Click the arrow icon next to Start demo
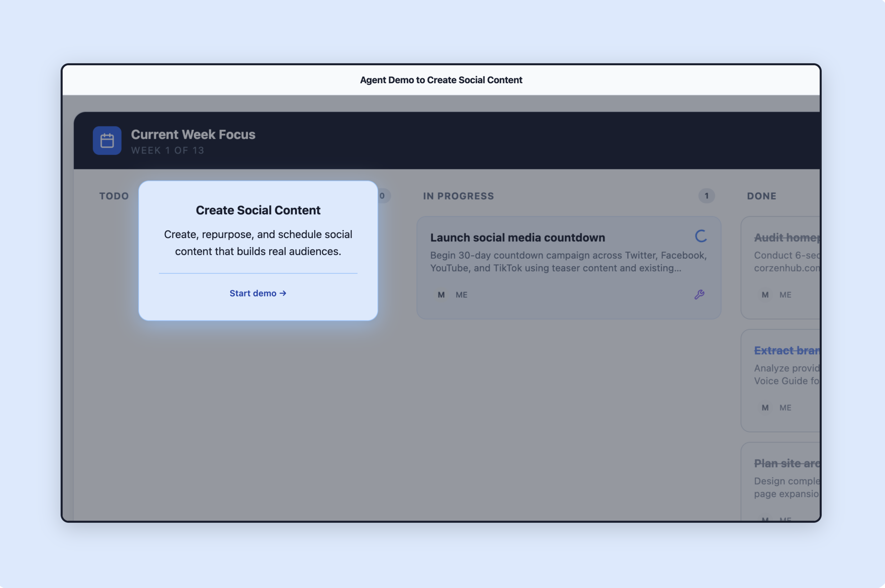The image size is (885, 588). (282, 293)
